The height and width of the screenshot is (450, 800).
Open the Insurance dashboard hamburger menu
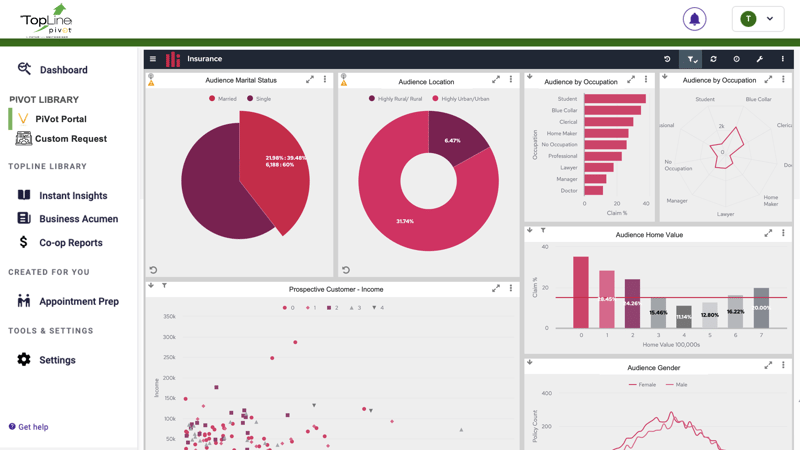(x=153, y=59)
